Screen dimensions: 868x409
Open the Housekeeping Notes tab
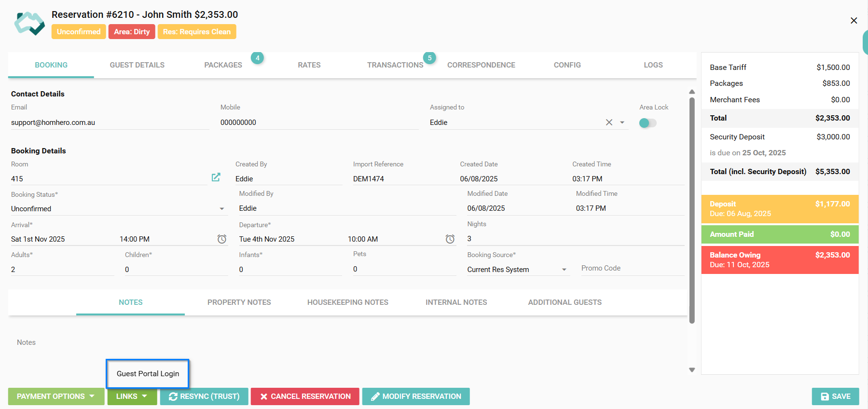pyautogui.click(x=347, y=302)
